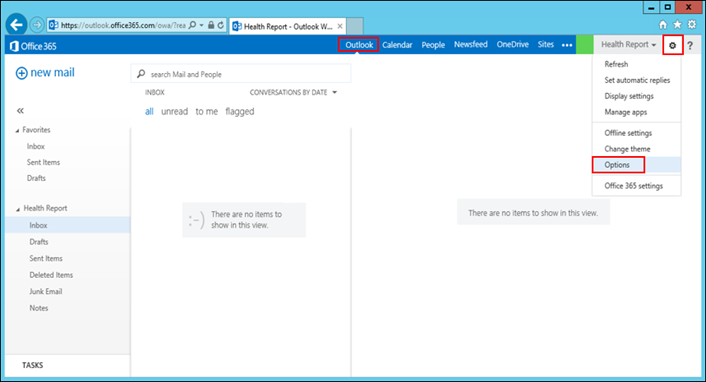Screen dimensions: 706x382
Task: Go to Newsfeed in top navigation
Action: click(471, 45)
